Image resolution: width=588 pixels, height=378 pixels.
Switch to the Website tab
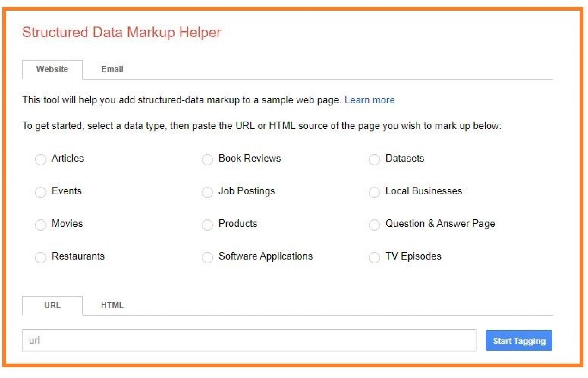pyautogui.click(x=52, y=69)
